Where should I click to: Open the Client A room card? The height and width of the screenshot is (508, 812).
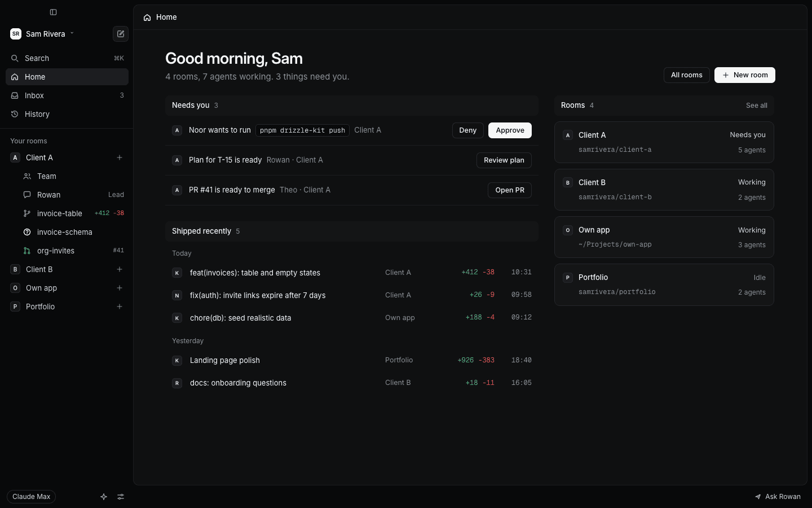coord(664,142)
